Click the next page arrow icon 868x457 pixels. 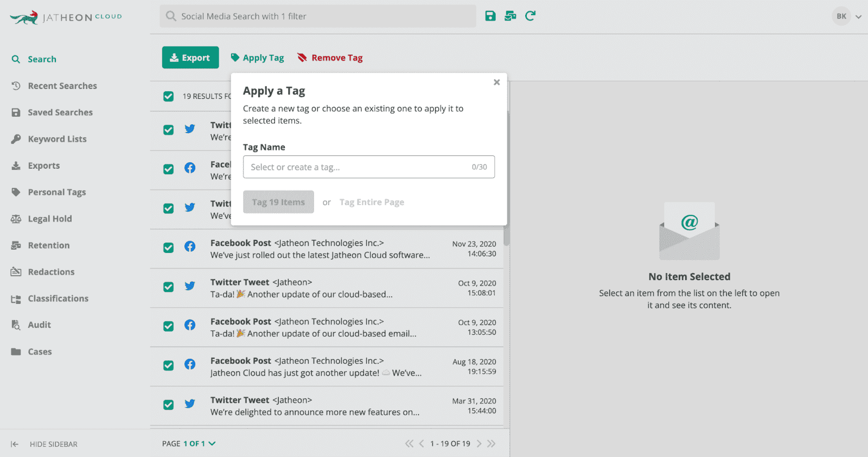point(479,443)
